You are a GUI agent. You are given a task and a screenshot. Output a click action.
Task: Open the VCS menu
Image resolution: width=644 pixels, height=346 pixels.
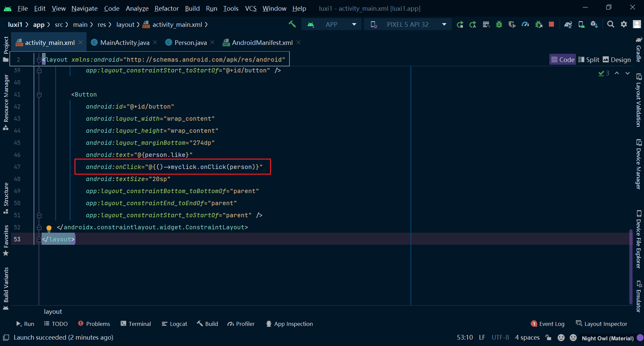tap(251, 8)
